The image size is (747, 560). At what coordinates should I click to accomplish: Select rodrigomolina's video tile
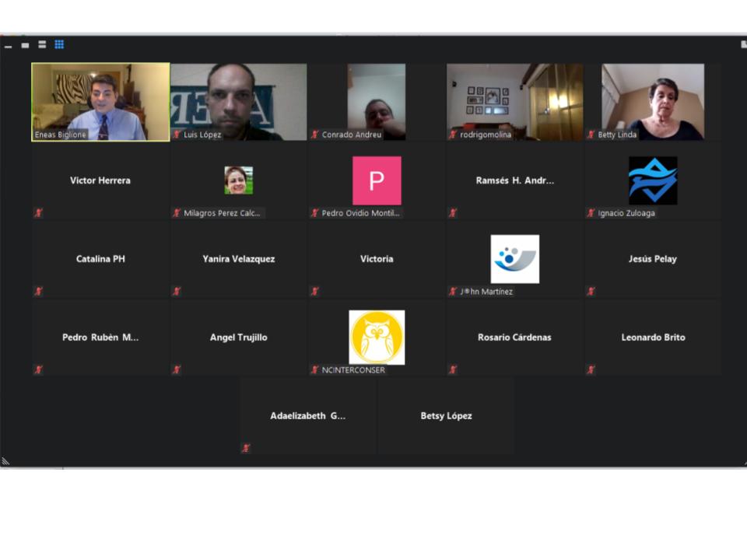click(514, 101)
